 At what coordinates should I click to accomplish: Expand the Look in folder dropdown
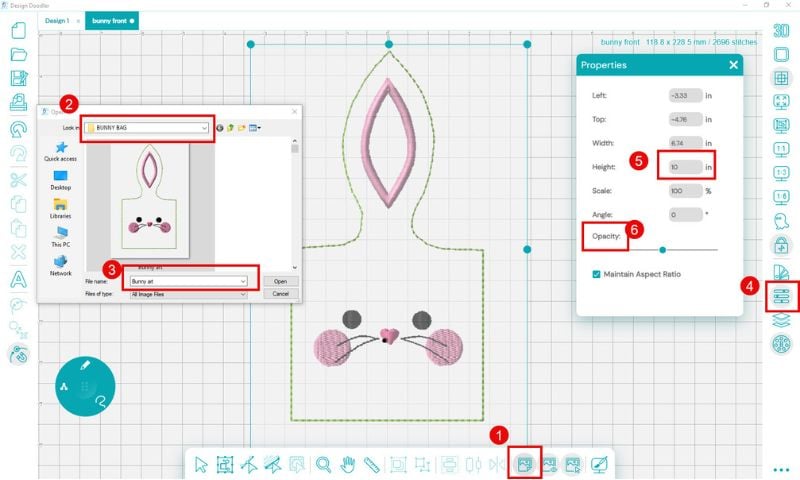(205, 128)
